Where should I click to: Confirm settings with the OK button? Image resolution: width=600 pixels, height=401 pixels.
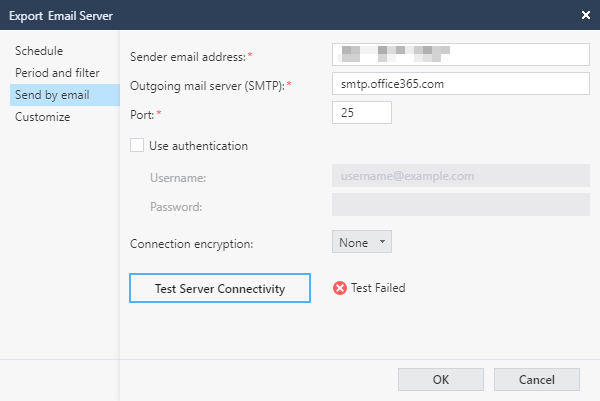(441, 380)
